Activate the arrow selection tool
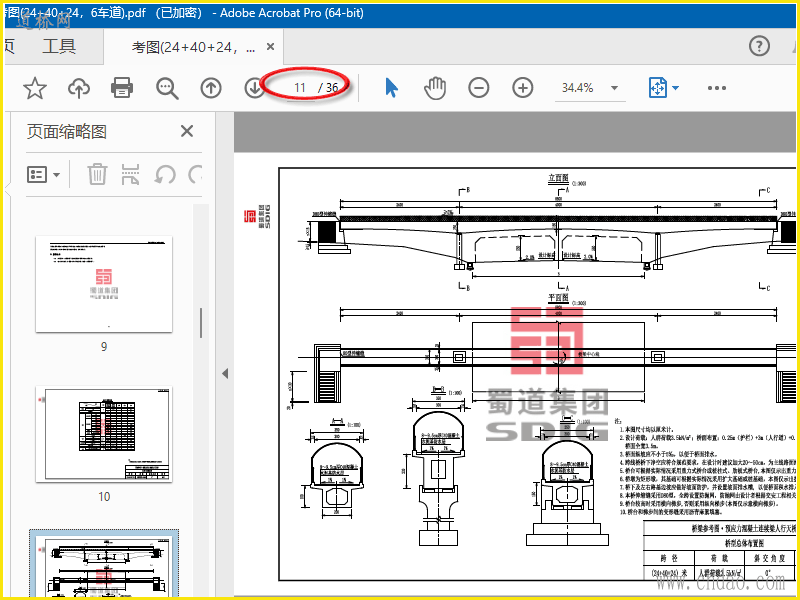 point(391,88)
